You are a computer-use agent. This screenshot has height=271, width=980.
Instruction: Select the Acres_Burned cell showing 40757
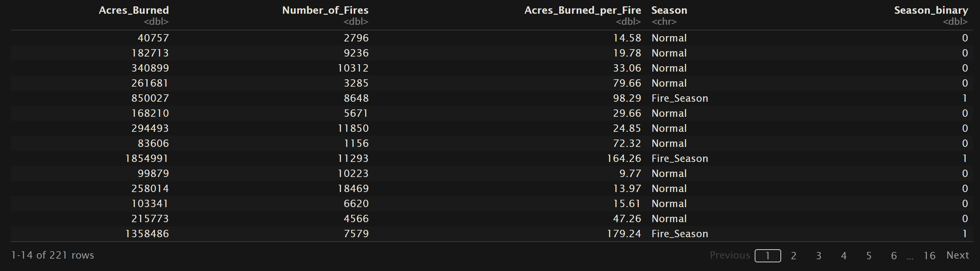[153, 38]
